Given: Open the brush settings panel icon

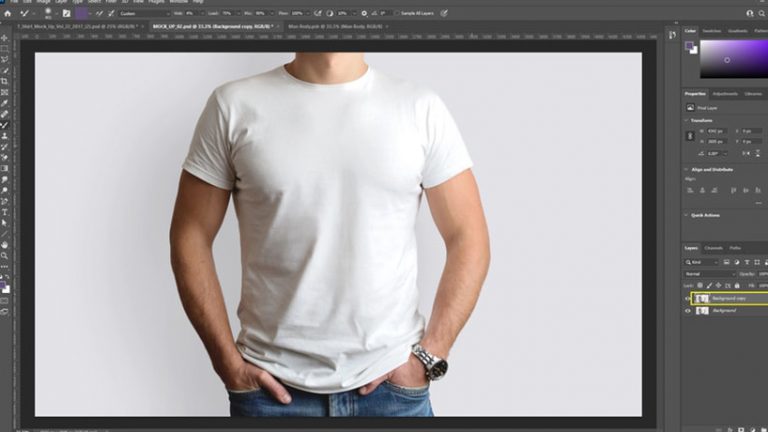Looking at the screenshot, I should point(66,14).
